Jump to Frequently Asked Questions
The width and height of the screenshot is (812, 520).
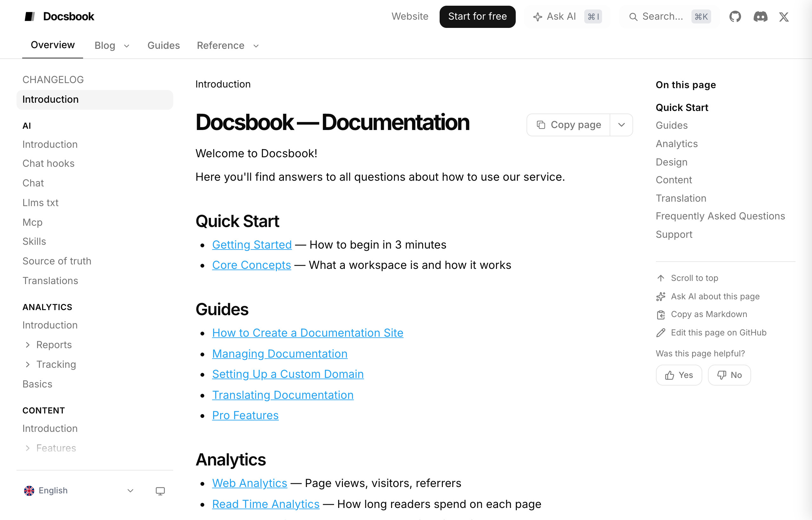(720, 216)
